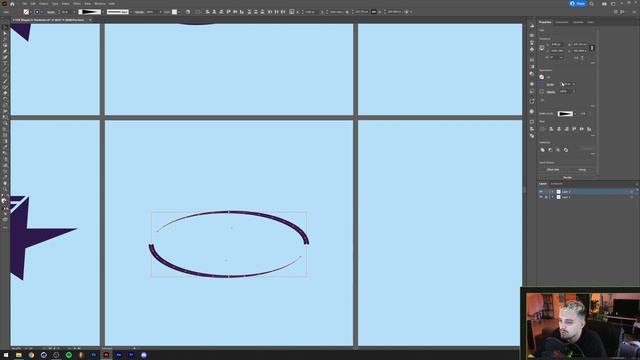Screen dimensions: 640x360
Task: Open the Opacity dropdown in the Properties panel
Action: (574, 91)
